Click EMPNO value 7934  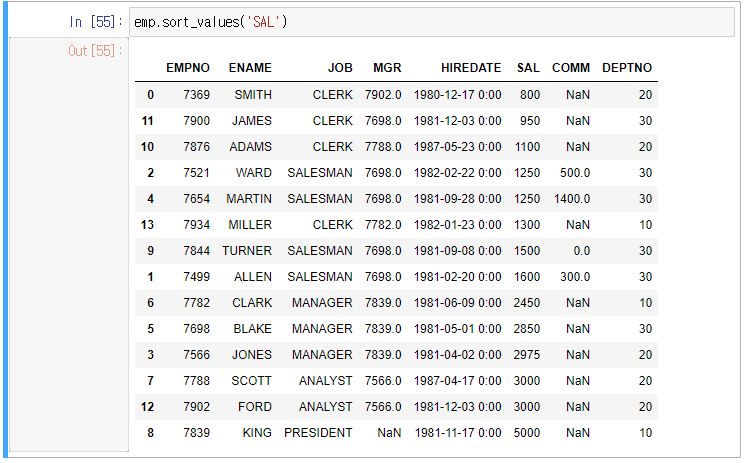[x=196, y=225]
